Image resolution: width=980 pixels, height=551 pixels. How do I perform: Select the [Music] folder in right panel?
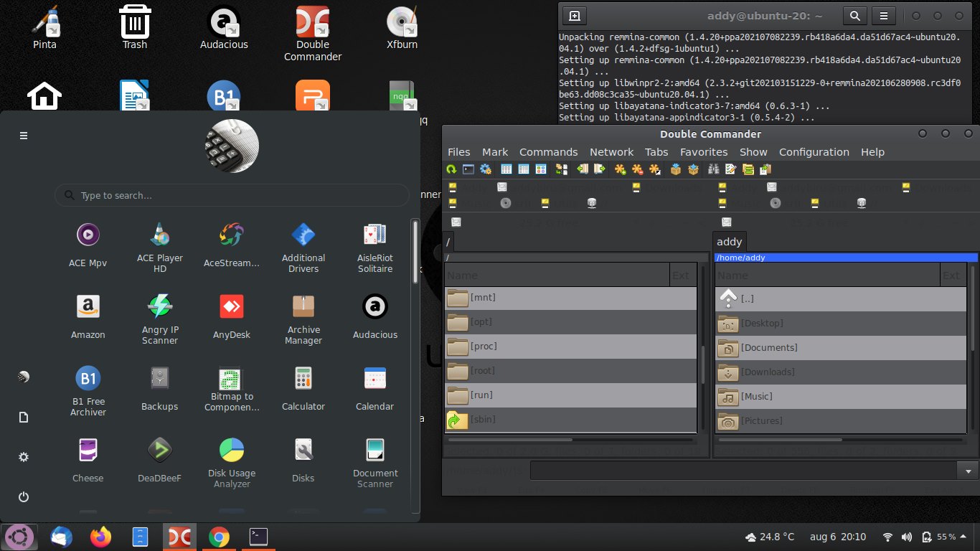click(x=841, y=397)
